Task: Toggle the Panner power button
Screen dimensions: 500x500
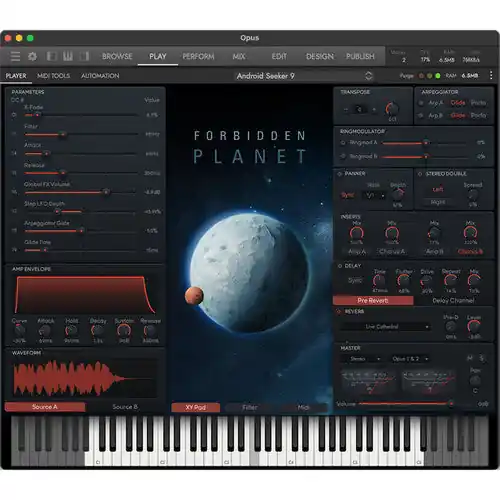Action: tap(340, 174)
